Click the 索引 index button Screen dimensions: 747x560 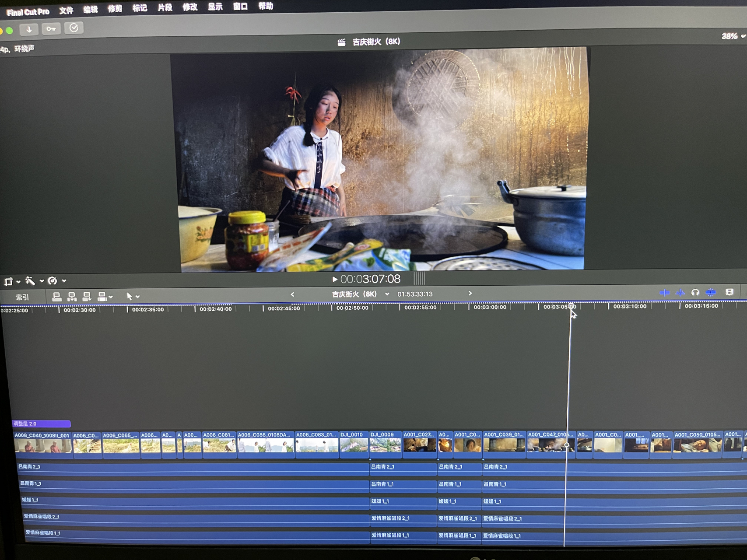[x=22, y=297]
